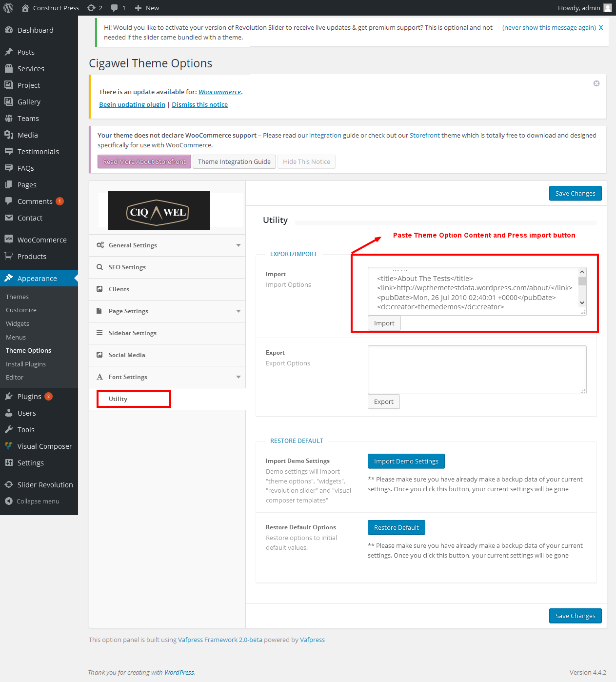Open the Slider Revolution menu icon

point(9,484)
